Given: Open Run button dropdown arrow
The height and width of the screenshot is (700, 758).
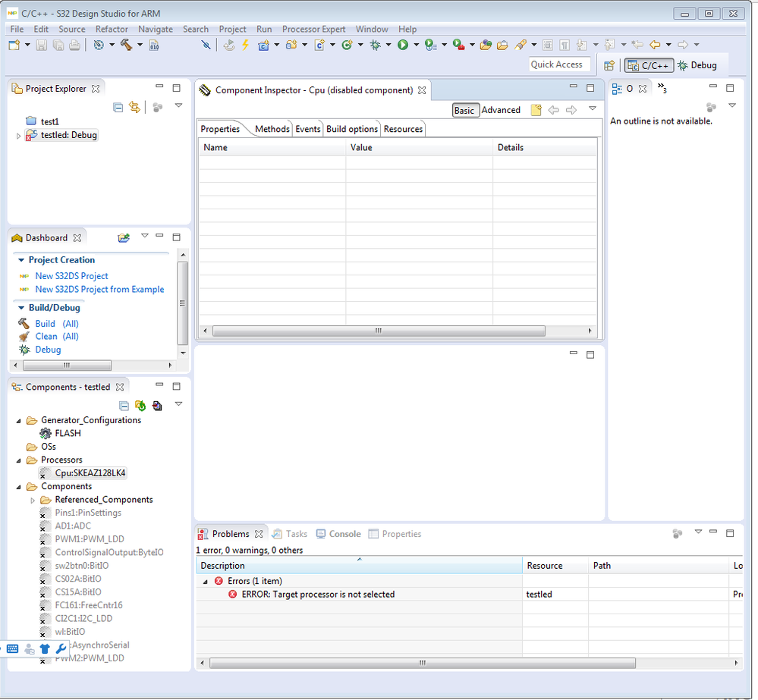Looking at the screenshot, I should point(417,45).
